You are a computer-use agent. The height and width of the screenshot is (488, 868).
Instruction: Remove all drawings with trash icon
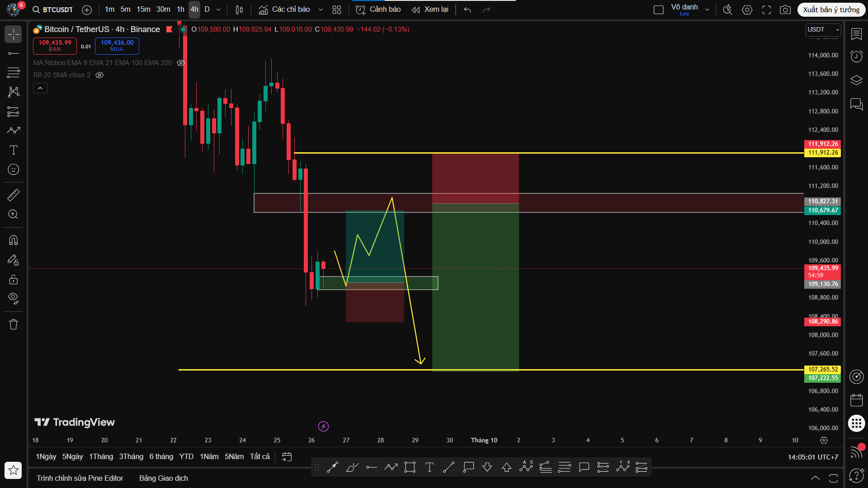pos(13,324)
